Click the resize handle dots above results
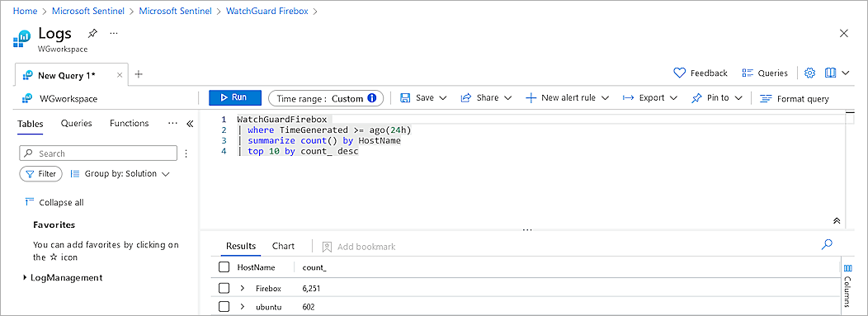Viewport: 868px width, 316px height. pyautogui.click(x=527, y=229)
